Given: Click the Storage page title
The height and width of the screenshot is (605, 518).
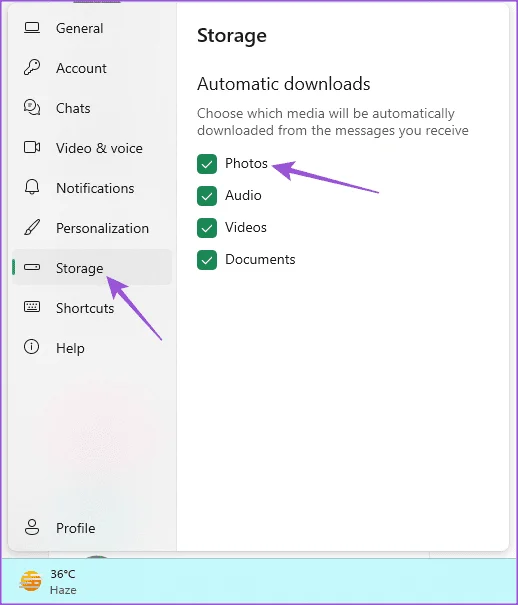Looking at the screenshot, I should [x=232, y=36].
